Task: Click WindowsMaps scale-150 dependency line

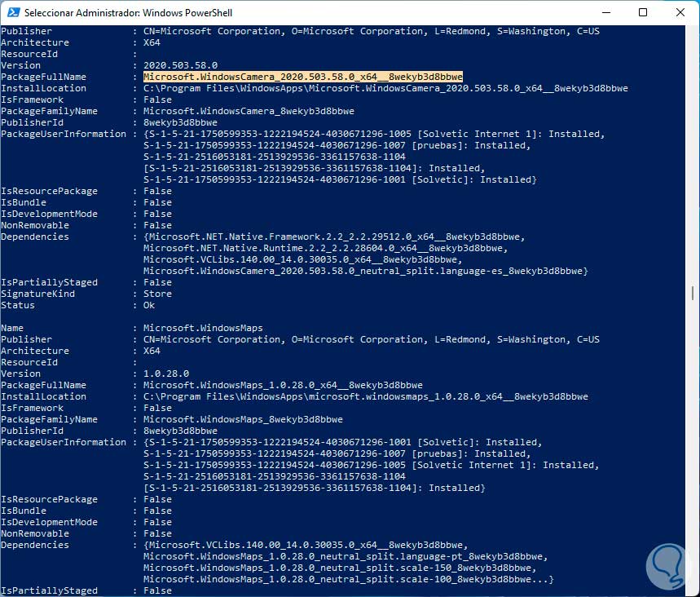Action: click(340, 568)
